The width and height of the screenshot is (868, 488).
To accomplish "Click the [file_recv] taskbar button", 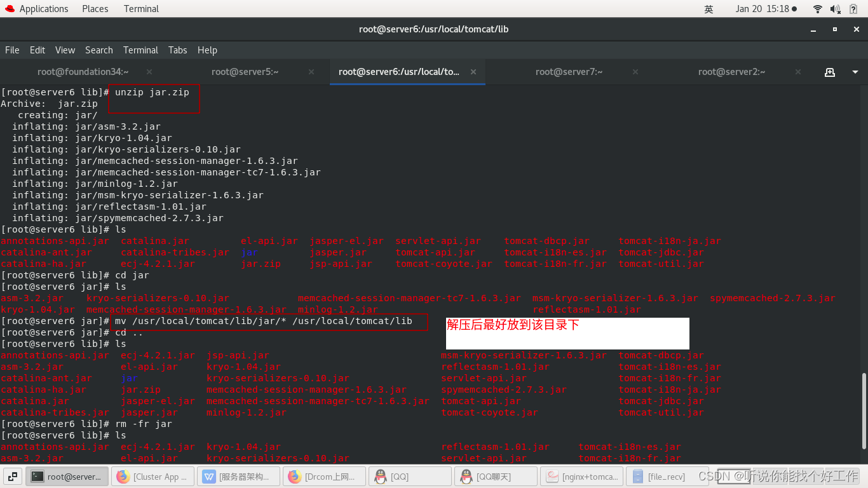I will [665, 476].
